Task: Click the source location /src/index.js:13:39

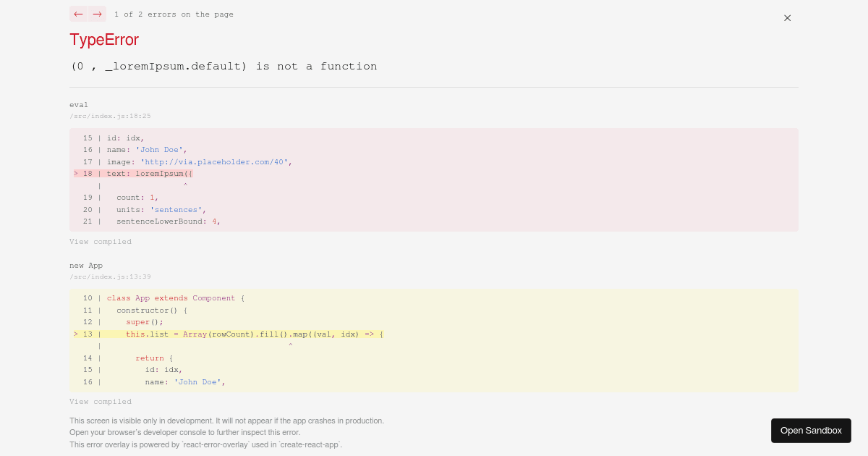Action: (x=110, y=276)
